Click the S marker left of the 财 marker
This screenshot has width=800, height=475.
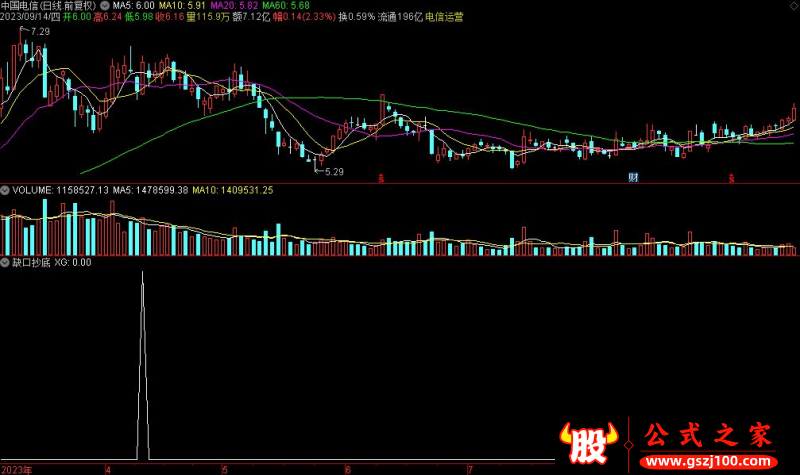tap(381, 179)
